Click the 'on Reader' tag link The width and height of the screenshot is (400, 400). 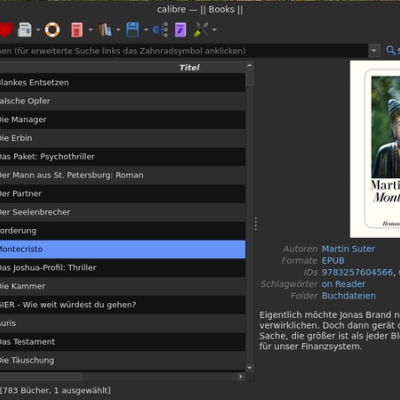pyautogui.click(x=343, y=284)
